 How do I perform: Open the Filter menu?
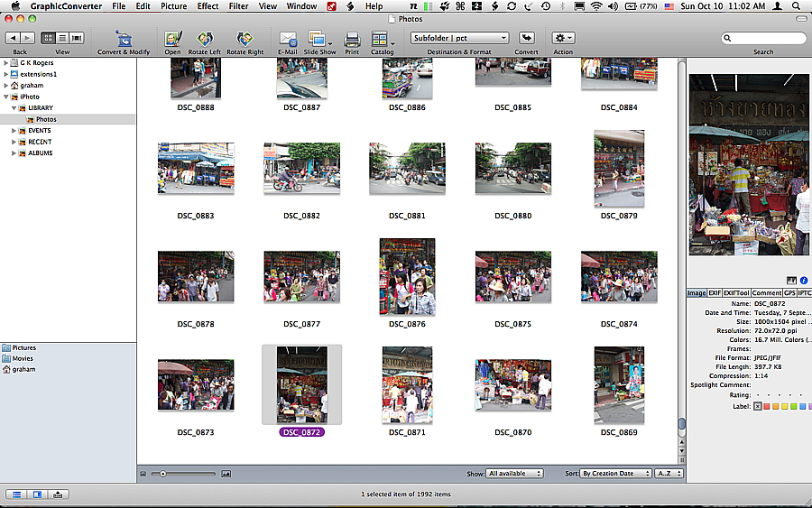pyautogui.click(x=238, y=6)
